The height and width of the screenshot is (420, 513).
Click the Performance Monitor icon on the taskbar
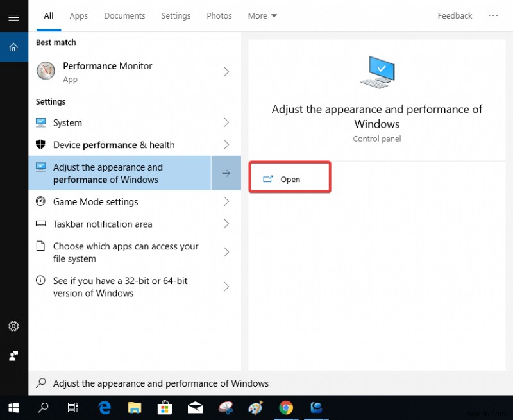pyautogui.click(x=315, y=407)
